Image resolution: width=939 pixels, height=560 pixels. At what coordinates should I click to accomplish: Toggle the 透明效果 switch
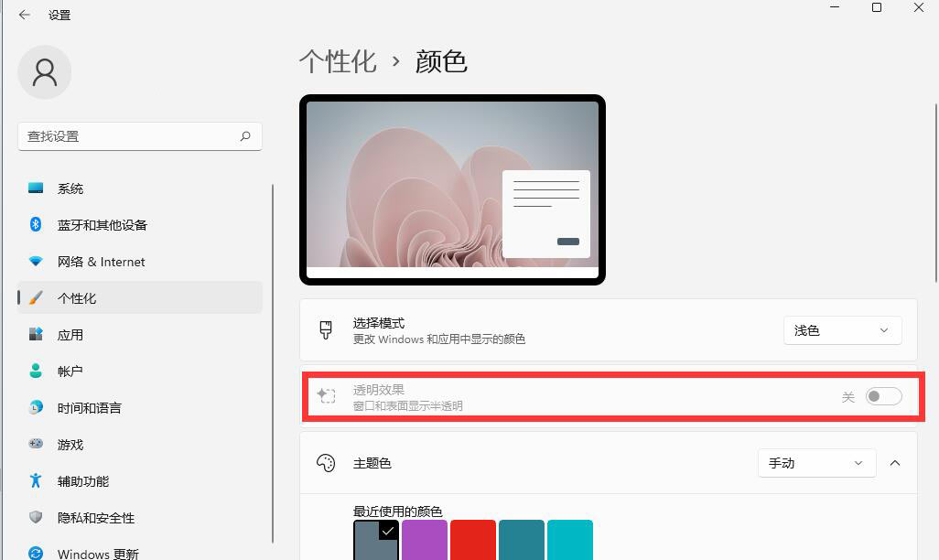[x=884, y=396]
